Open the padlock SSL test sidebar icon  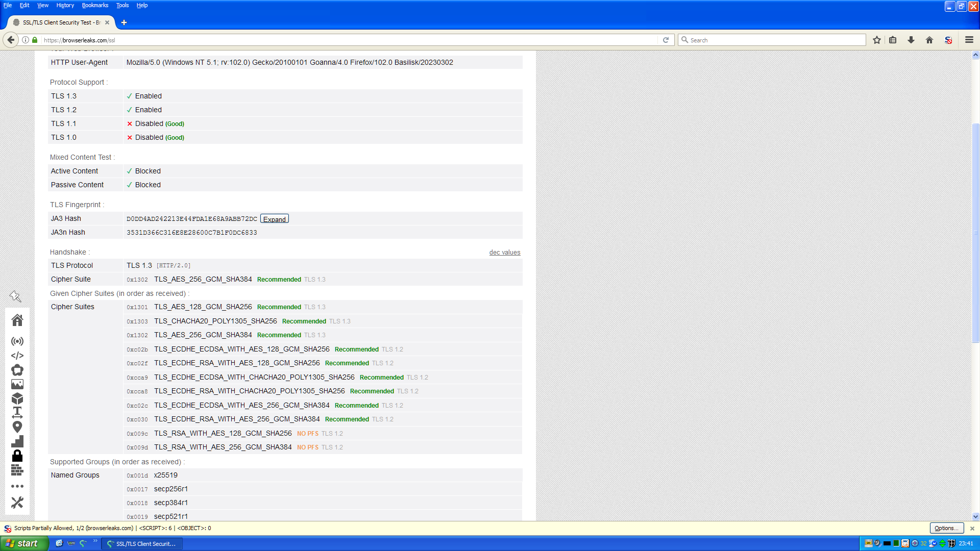click(17, 455)
